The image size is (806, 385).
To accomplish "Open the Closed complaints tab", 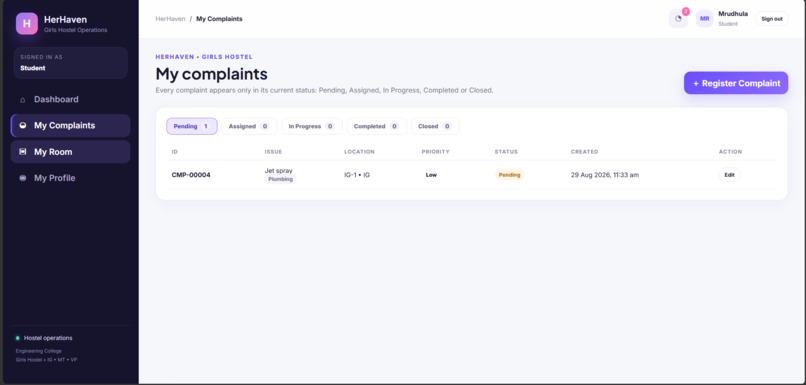I will [x=435, y=126].
